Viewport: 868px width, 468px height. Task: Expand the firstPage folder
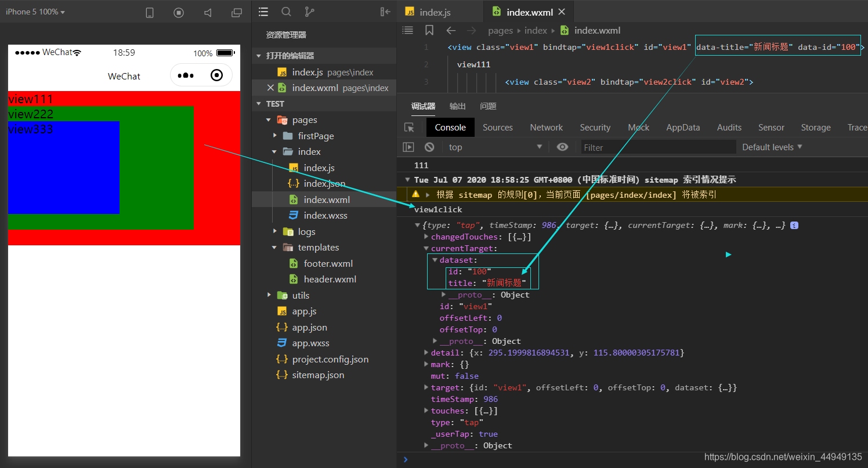275,136
